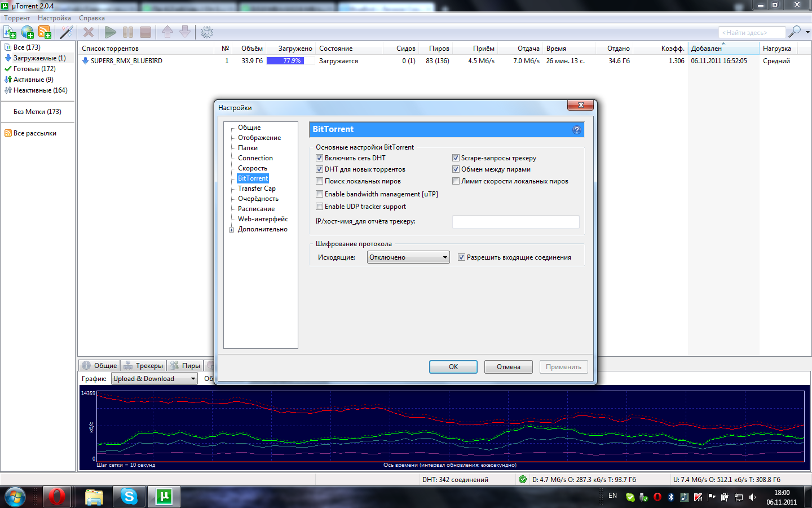This screenshot has height=508, width=812.
Task: Click the 77.9% download progress bar
Action: 290,60
